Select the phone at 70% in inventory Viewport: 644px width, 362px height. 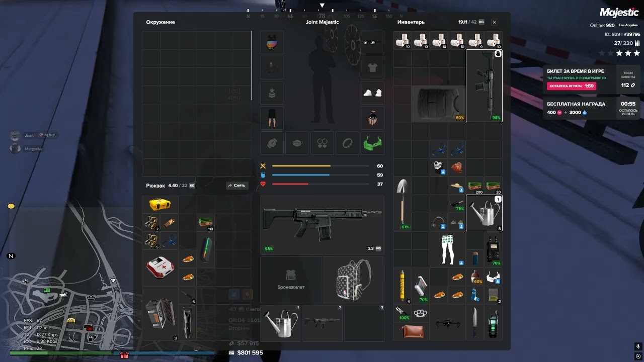click(421, 286)
